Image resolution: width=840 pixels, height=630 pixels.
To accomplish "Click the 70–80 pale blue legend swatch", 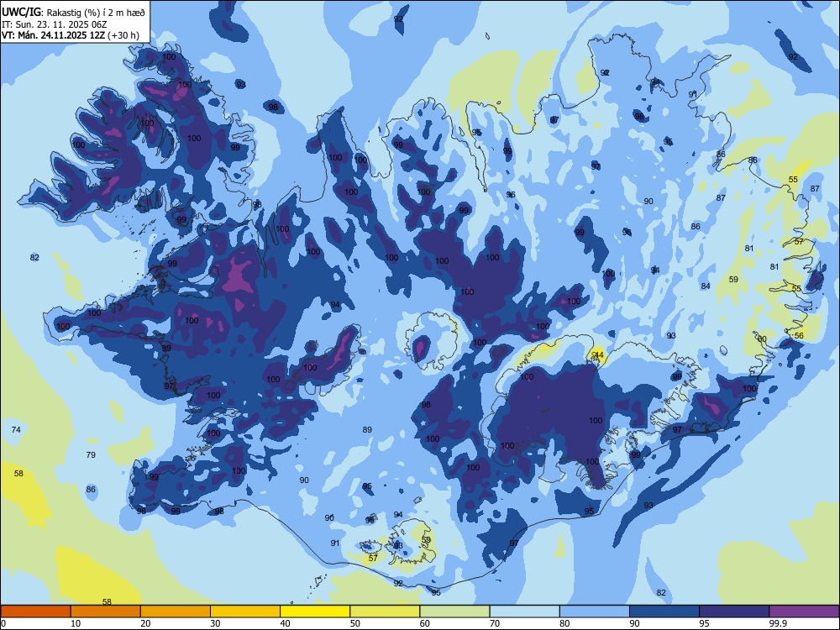I will [524, 612].
